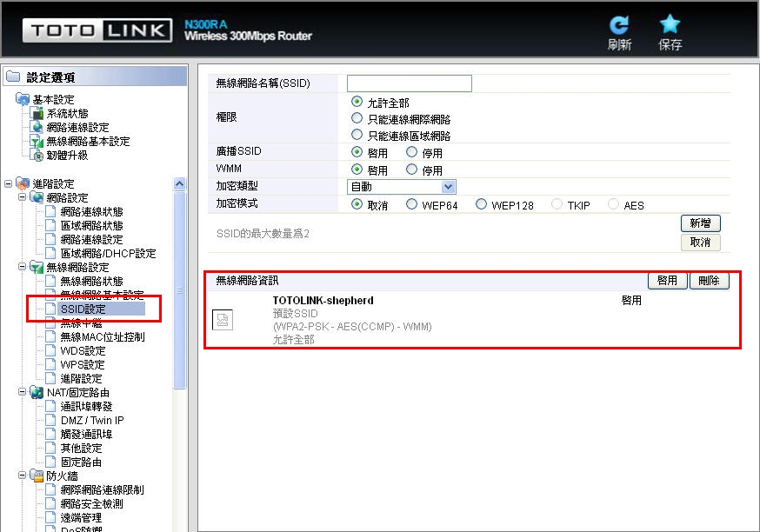Open the 網際網路連線限制 menu item
Screen dimensions: 760x532
[103, 490]
